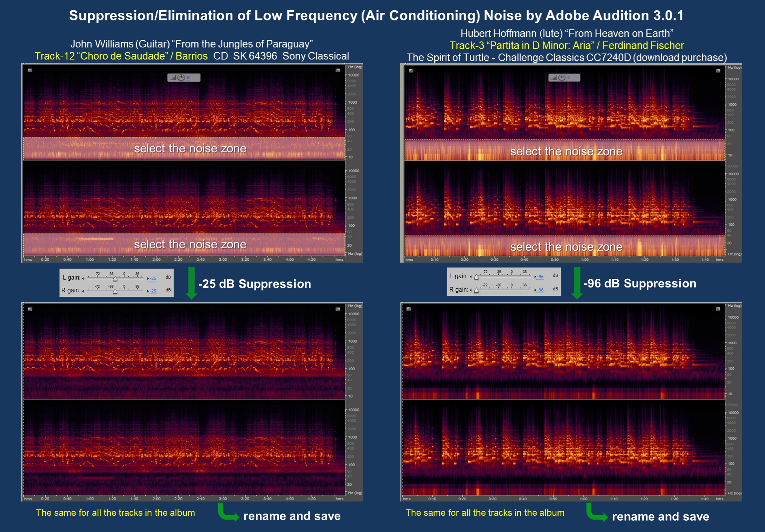Click the 'R gain:' label in the -96 dB panel
The image size is (765, 532).
(x=458, y=289)
